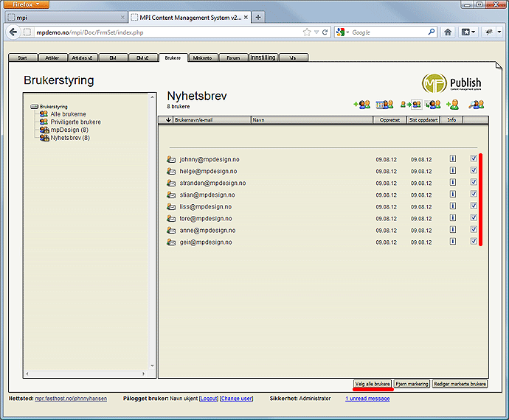The image size is (509, 420).
Task: Select Nyhetsbrev (8) group in tree
Action: click(x=70, y=138)
